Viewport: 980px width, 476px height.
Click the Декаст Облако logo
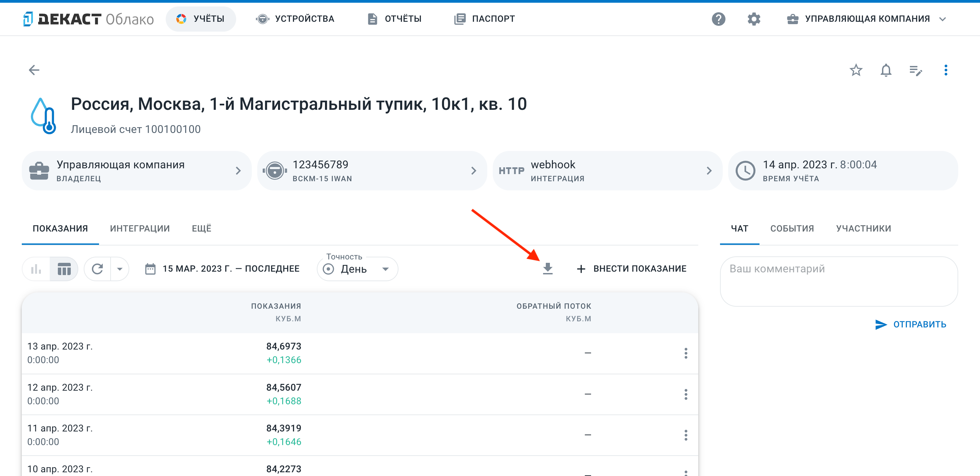(88, 19)
